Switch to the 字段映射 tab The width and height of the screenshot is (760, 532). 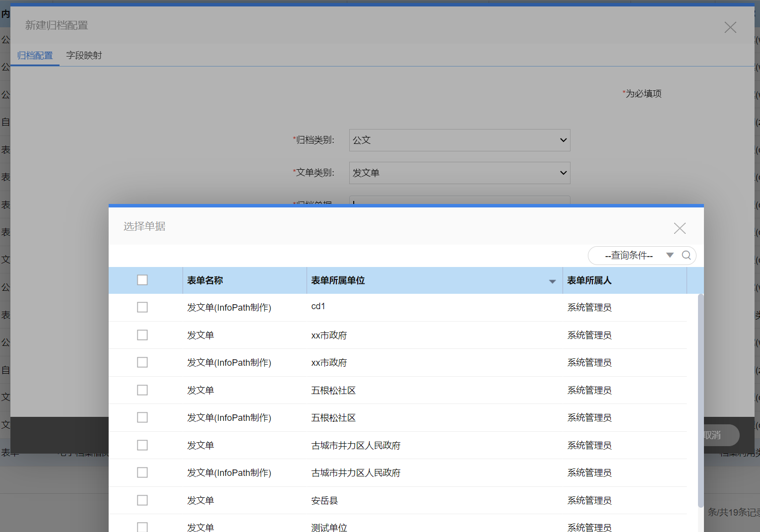84,55
